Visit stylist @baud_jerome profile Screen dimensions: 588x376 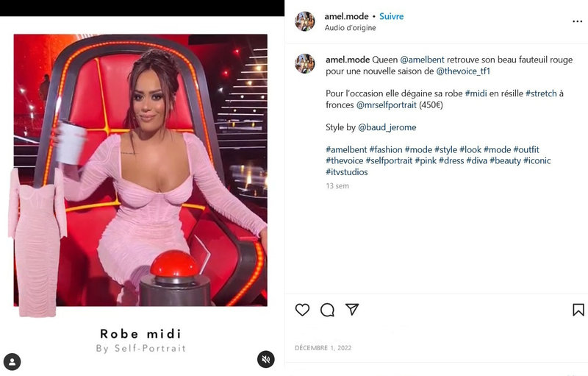coord(387,127)
